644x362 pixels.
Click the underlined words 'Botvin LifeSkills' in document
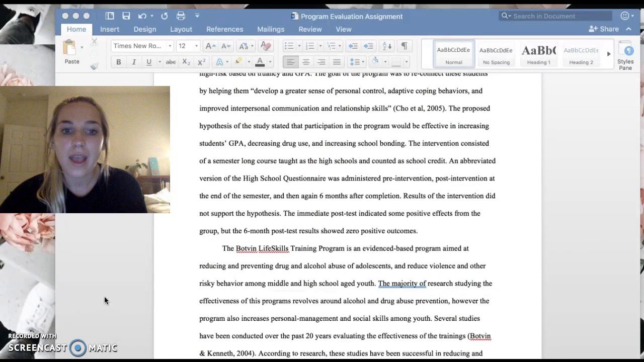[262, 248]
